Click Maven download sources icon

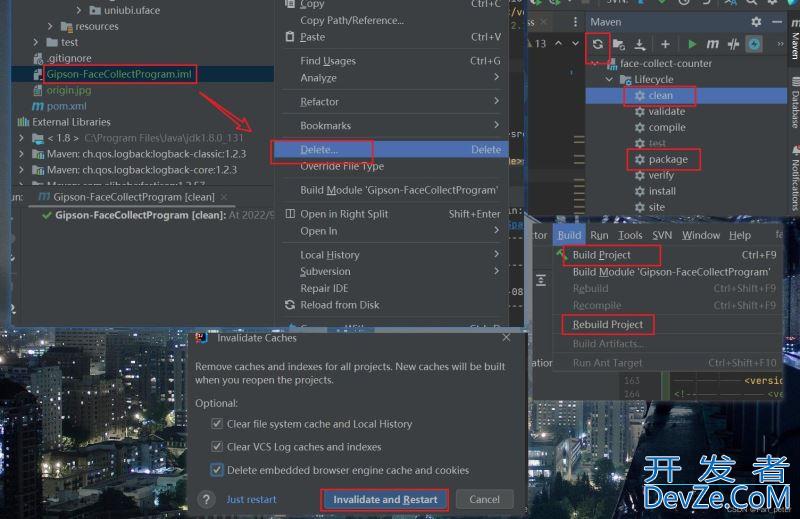point(640,44)
